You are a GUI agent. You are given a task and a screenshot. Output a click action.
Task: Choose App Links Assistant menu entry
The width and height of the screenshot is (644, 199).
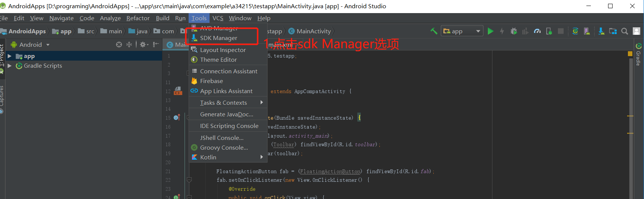click(228, 91)
